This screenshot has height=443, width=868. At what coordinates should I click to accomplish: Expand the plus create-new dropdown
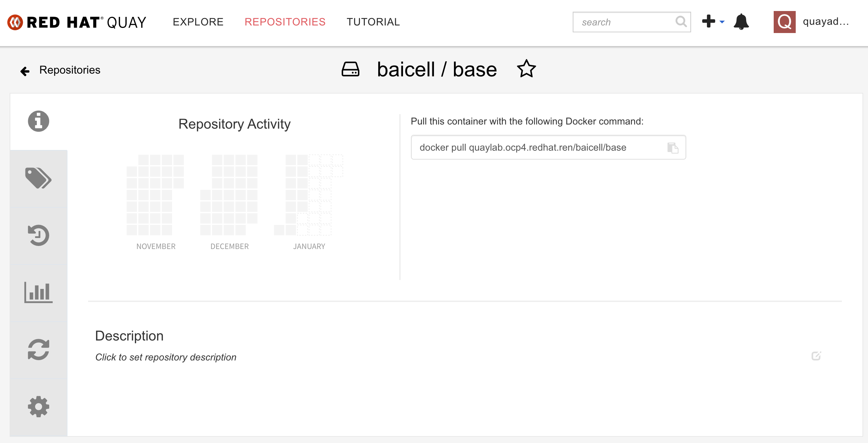[713, 22]
